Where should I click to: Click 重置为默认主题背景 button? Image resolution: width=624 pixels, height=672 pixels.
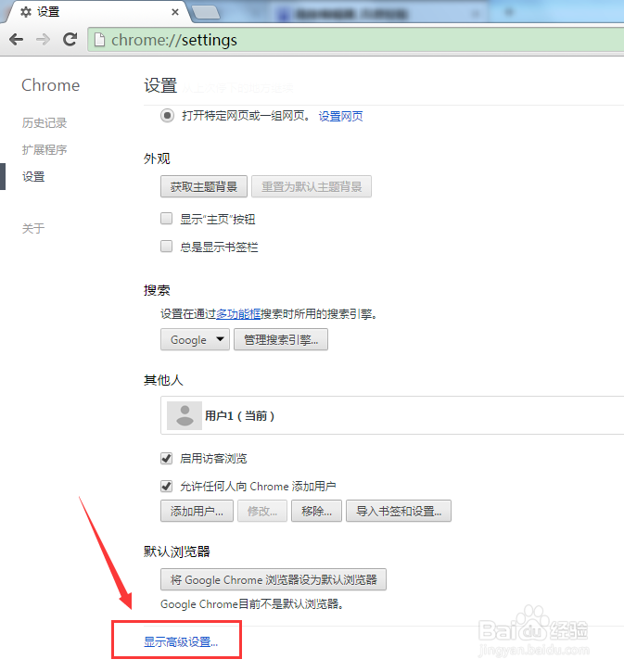[312, 186]
